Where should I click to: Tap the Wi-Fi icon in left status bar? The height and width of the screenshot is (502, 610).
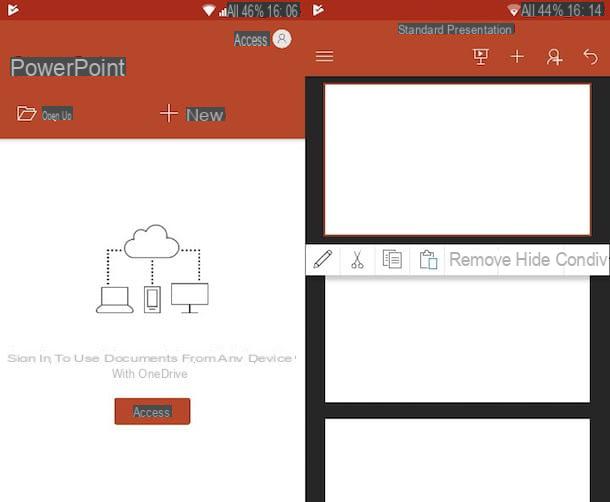[x=209, y=11]
